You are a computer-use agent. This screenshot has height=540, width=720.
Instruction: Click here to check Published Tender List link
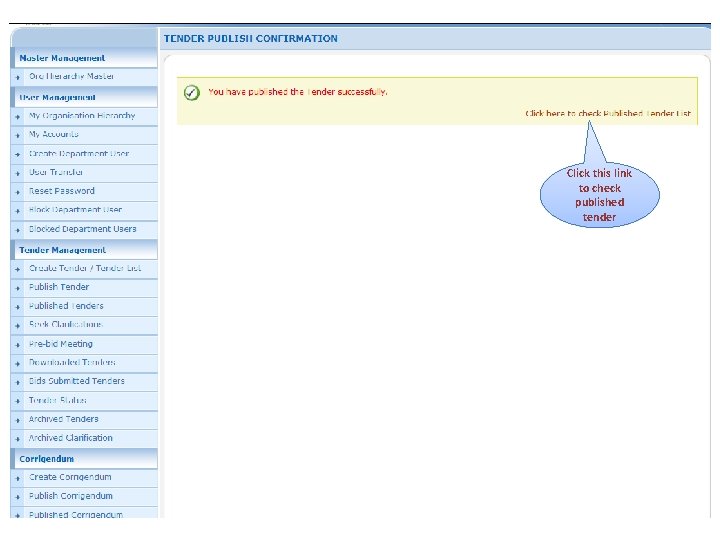(x=608, y=113)
